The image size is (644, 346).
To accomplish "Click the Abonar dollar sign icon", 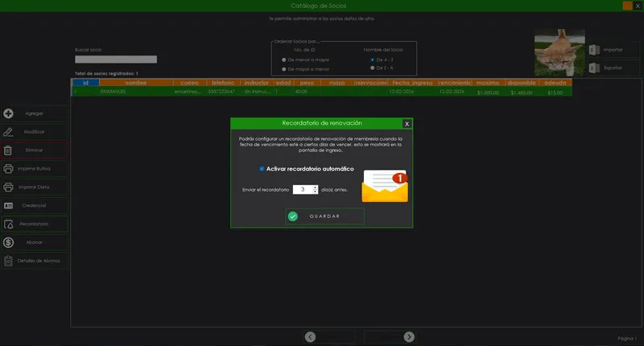I will coord(9,242).
